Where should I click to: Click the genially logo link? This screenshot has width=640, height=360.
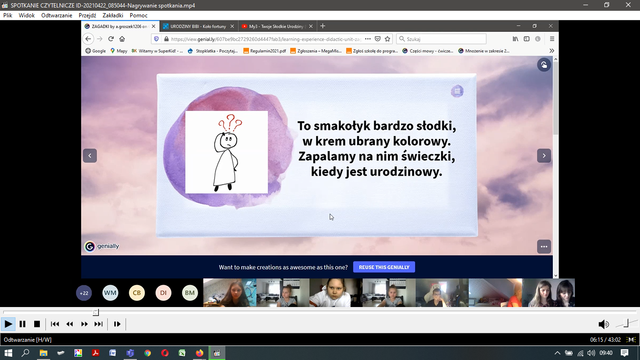click(102, 246)
